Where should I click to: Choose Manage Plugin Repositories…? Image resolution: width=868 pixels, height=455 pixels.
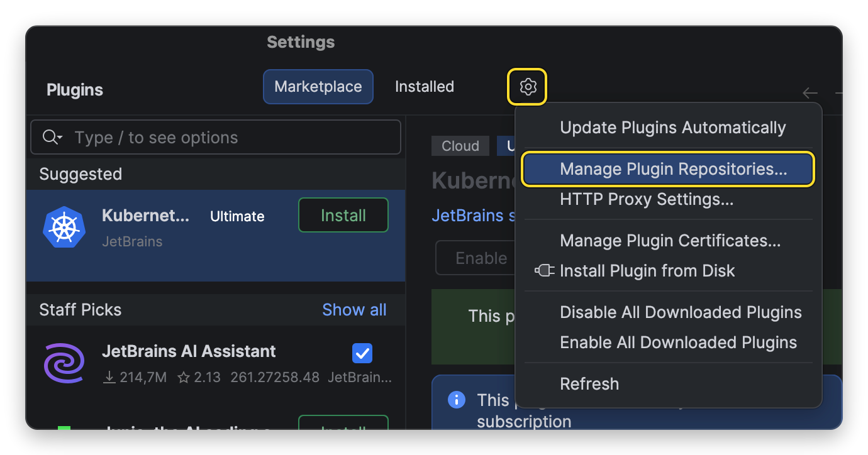tap(669, 169)
